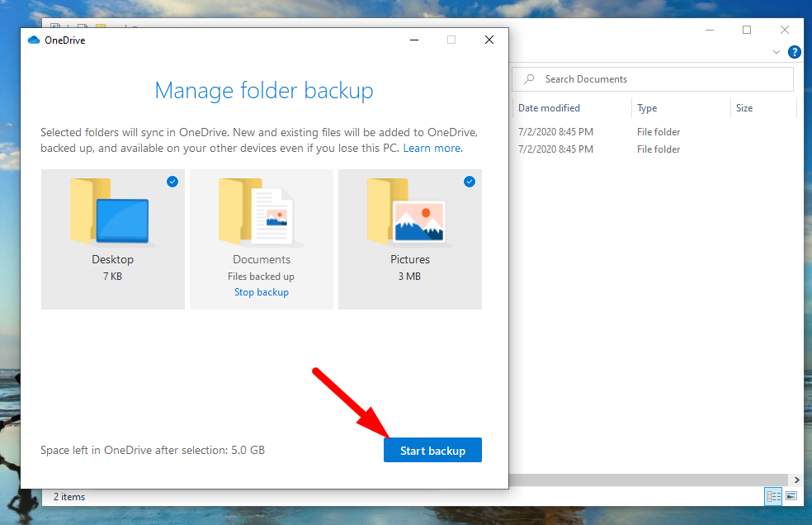Sort files by Date modified column
This screenshot has height=525, width=812.
pyautogui.click(x=550, y=108)
